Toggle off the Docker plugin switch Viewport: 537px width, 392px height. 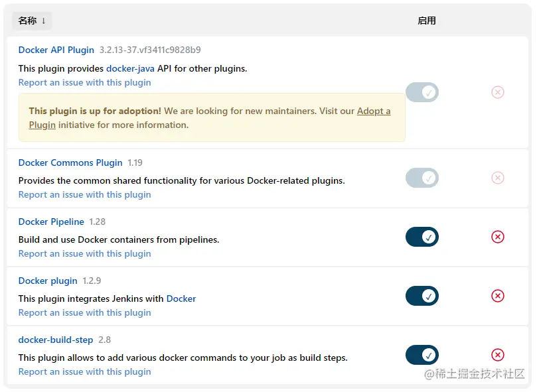422,296
